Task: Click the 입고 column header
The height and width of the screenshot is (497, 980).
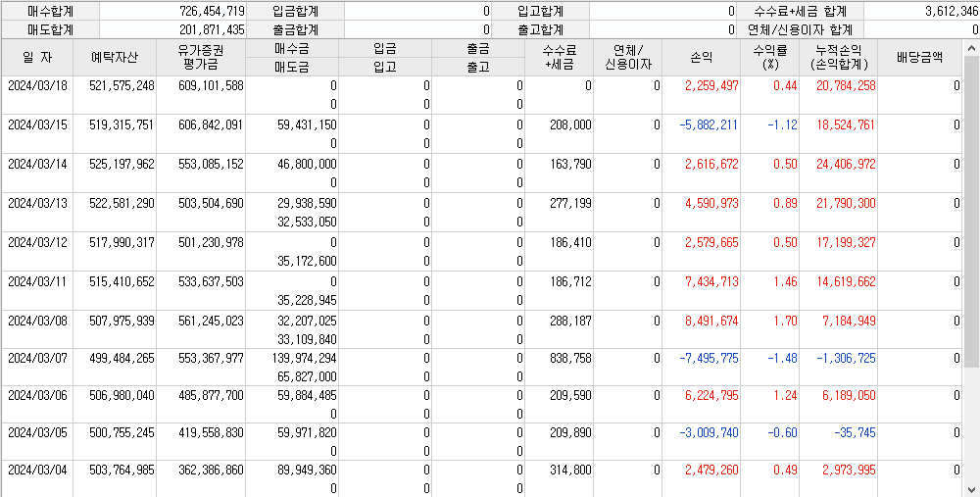Action: tap(385, 67)
